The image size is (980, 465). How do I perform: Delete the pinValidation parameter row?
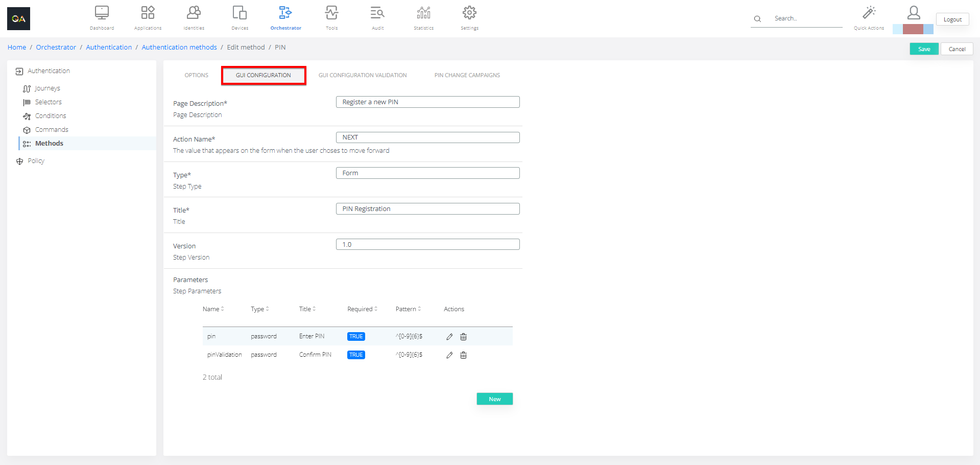point(463,355)
